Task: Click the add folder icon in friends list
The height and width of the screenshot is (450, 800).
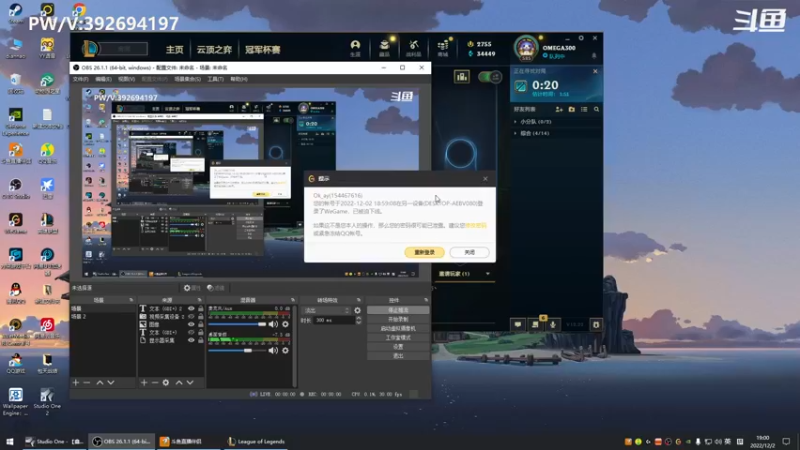Action: click(571, 109)
